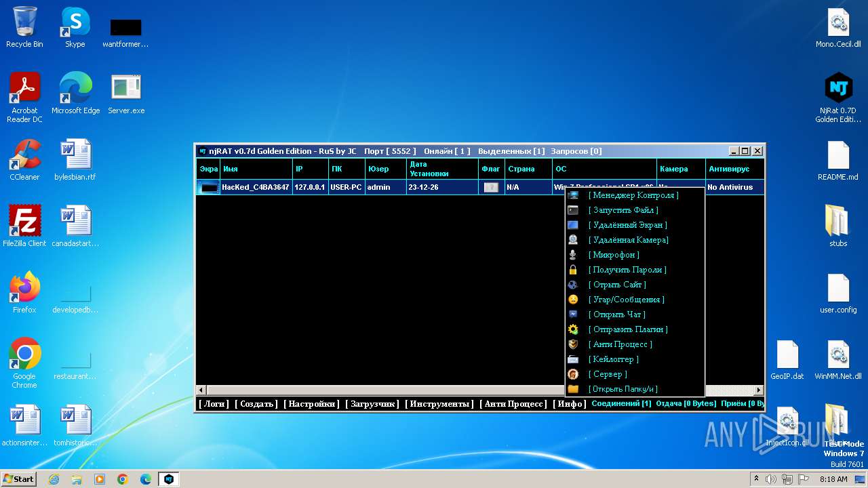Image resolution: width=868 pixels, height=488 pixels.
Task: Open the Windows Start button
Action: (x=19, y=479)
